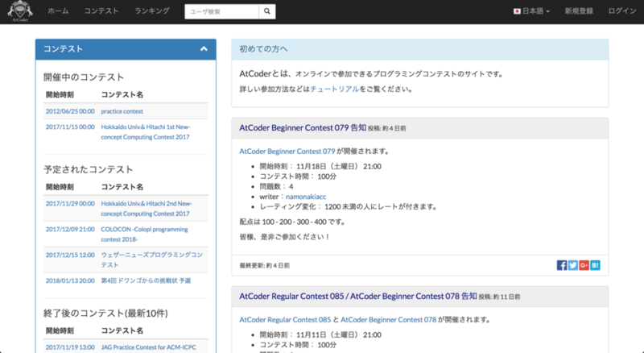Click the 予定されたコンテスト heading
This screenshot has height=353, width=644.
[x=89, y=169]
